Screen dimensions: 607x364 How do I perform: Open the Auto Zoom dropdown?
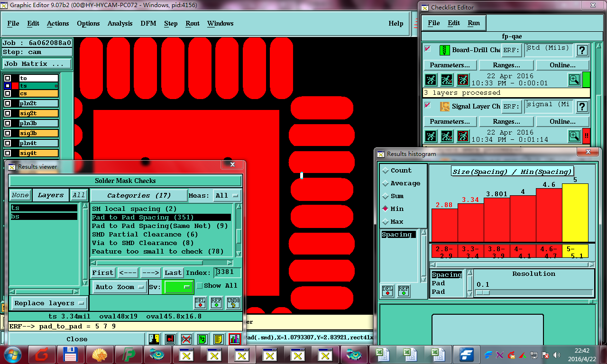120,287
